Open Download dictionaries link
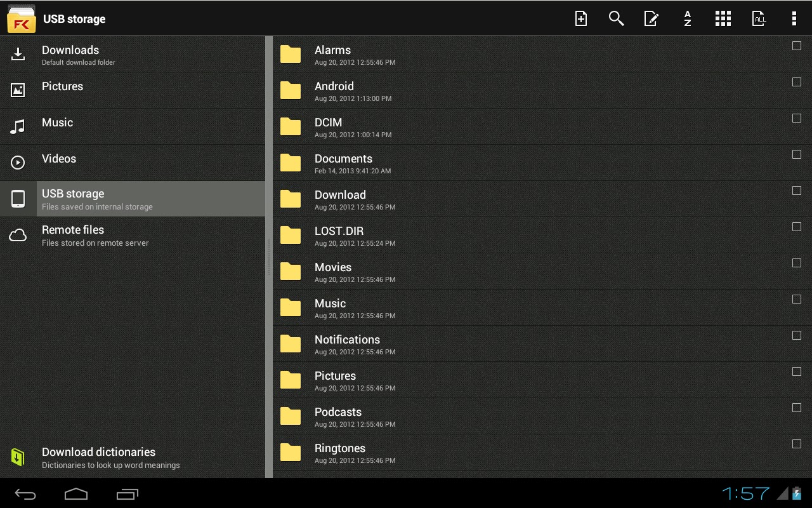 133,457
